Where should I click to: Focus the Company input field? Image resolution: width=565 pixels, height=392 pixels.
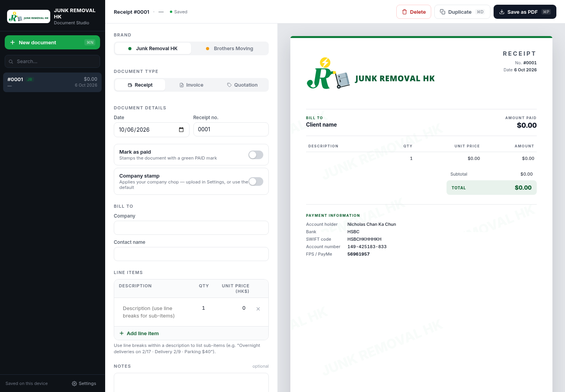coord(191,228)
